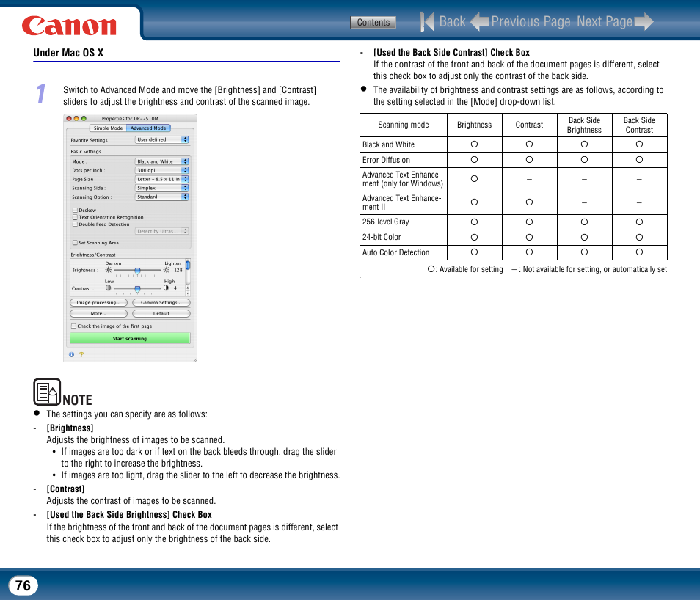Click the Back Side Brightness column header
This screenshot has height=600, width=700.
[x=584, y=125]
